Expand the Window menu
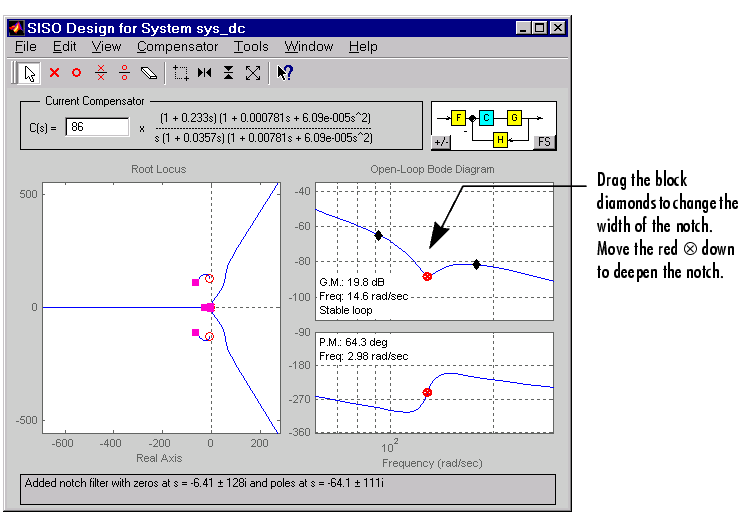Screen dimensions: 750x515 pos(308,46)
